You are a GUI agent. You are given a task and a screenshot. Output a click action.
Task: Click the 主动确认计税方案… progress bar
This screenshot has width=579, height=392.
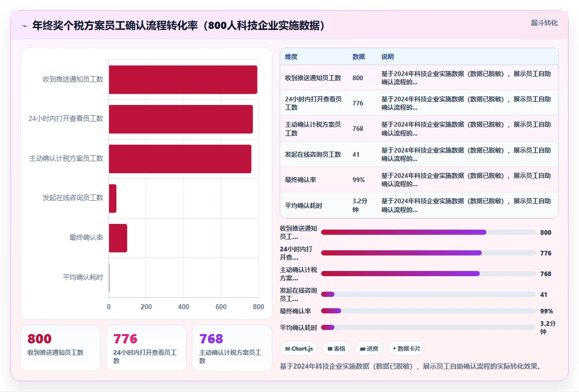[429, 274]
